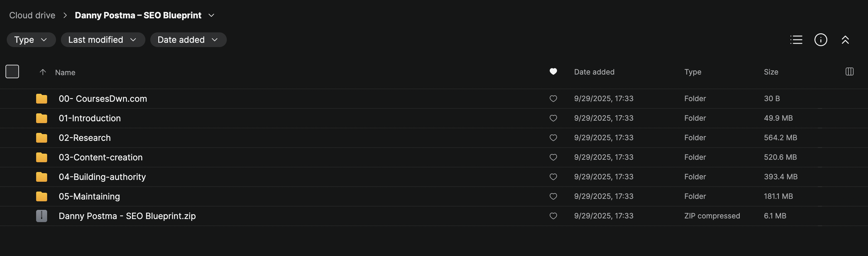Switch to list view layout icon
This screenshot has width=868, height=256.
click(x=796, y=40)
